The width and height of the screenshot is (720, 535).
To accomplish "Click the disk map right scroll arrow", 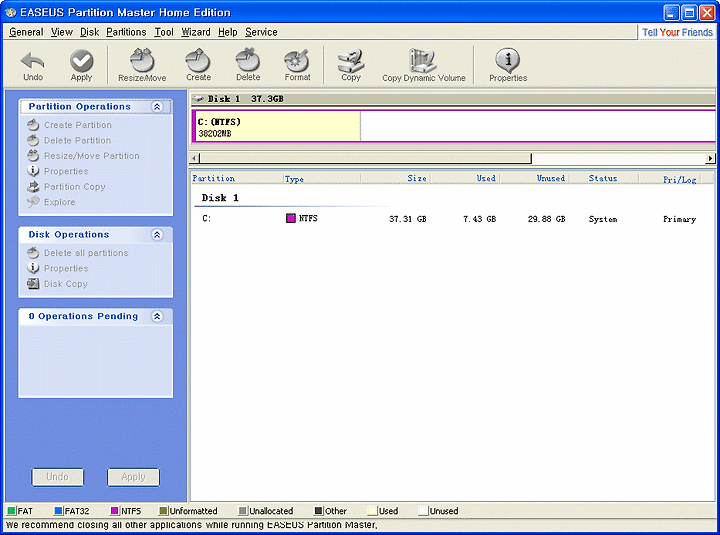I will (x=710, y=158).
